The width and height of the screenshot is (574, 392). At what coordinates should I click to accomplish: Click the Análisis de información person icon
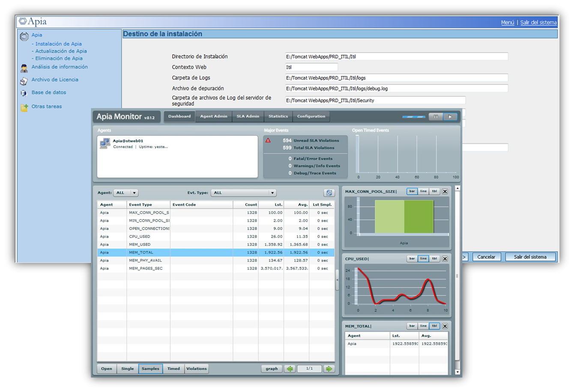24,68
